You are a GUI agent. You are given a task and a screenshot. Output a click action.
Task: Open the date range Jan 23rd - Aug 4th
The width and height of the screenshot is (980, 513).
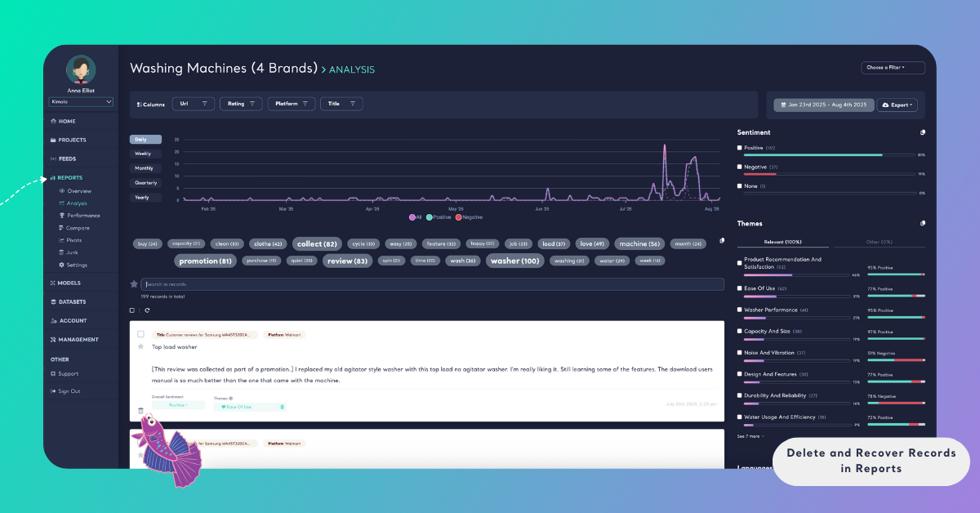823,105
